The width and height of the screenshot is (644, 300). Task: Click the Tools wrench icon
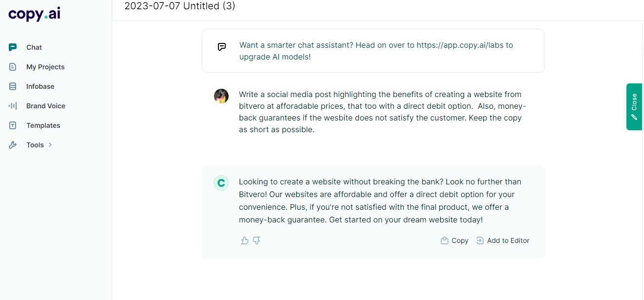click(x=13, y=145)
